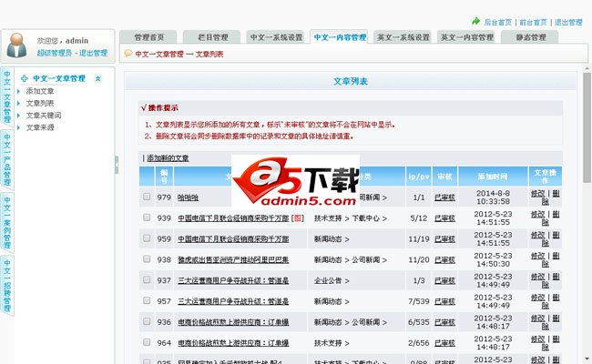Tick the checkbox for article 936
The height and width of the screenshot is (364, 592).
pyautogui.click(x=147, y=321)
